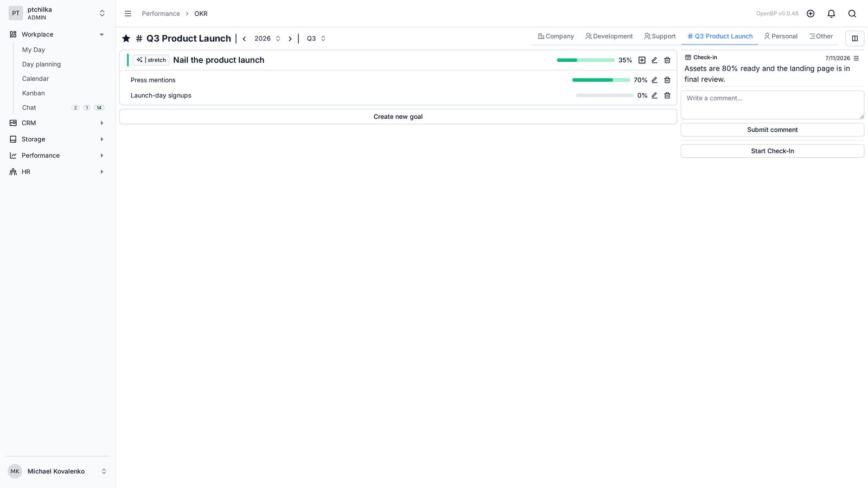This screenshot has width=868, height=488.
Task: Select the Q3 Product Launch tab
Action: [720, 36]
